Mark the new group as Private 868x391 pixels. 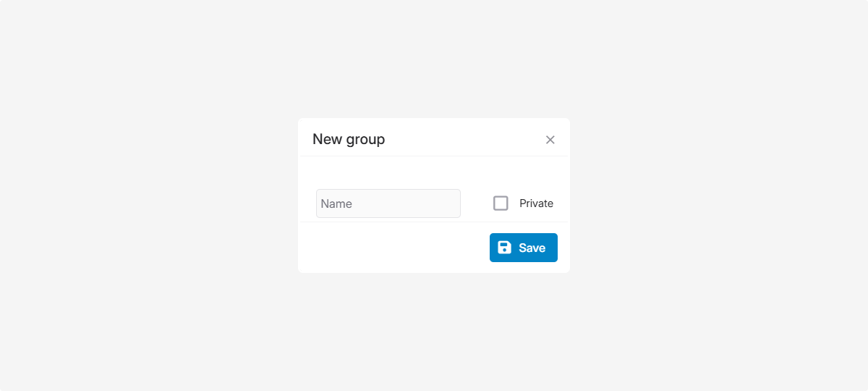pyautogui.click(x=501, y=203)
